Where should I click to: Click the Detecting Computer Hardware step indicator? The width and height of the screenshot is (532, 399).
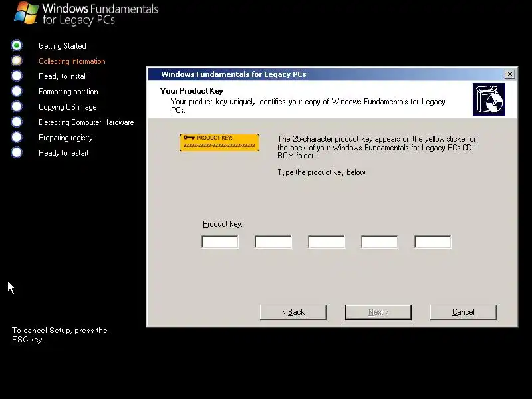point(17,122)
